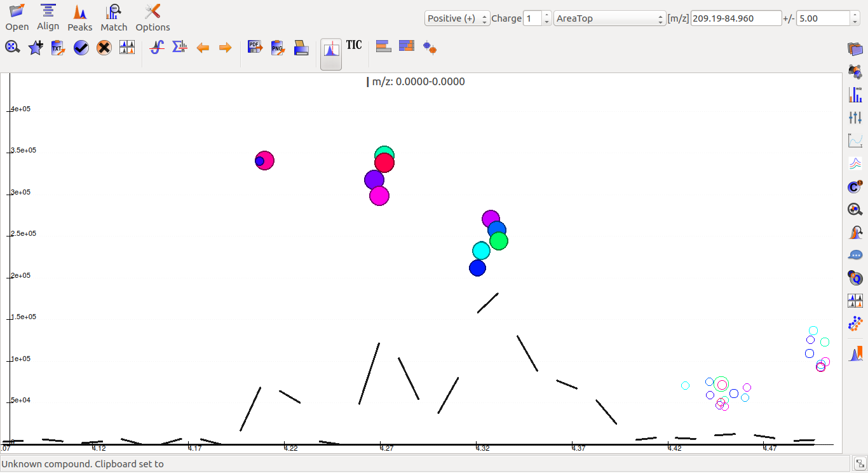The width and height of the screenshot is (868, 473).
Task: Toggle baseline smoothing on the chromatogram
Action: (156, 46)
